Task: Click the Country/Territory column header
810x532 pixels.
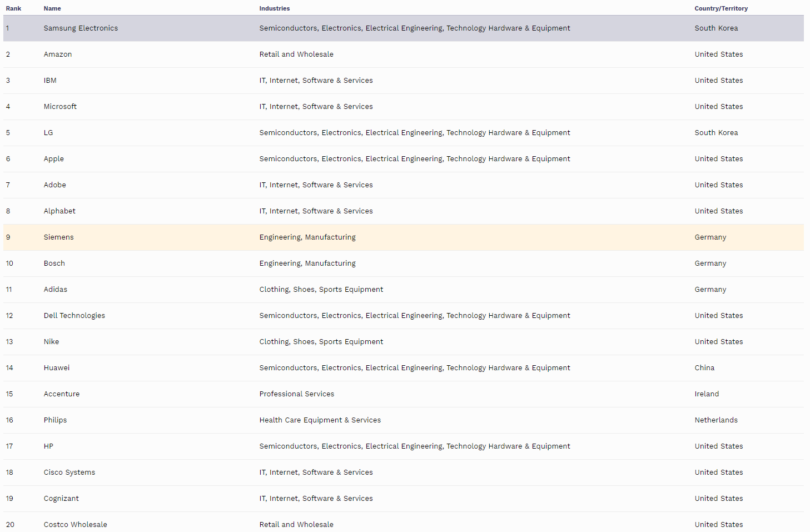Action: pos(720,8)
